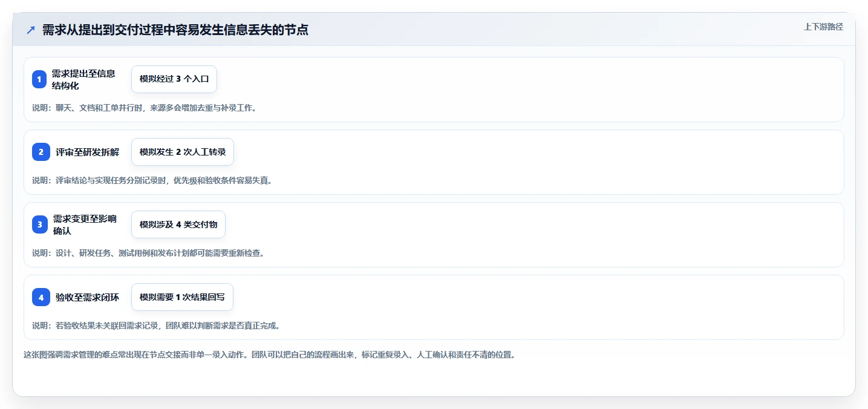Click the heading 需求从提出到交付过程中容易发生信息丢失的节点
The height and width of the screenshot is (409, 868).
(175, 30)
